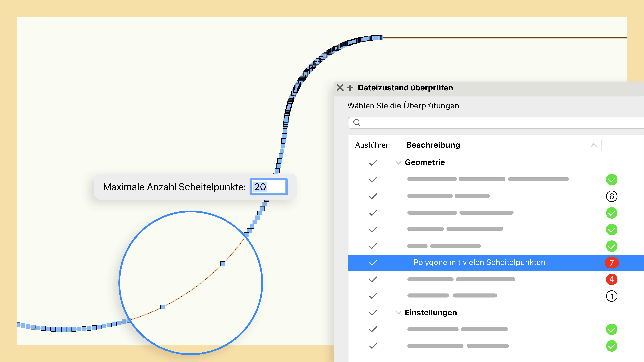Click the plus icon beside panel title

[350, 88]
